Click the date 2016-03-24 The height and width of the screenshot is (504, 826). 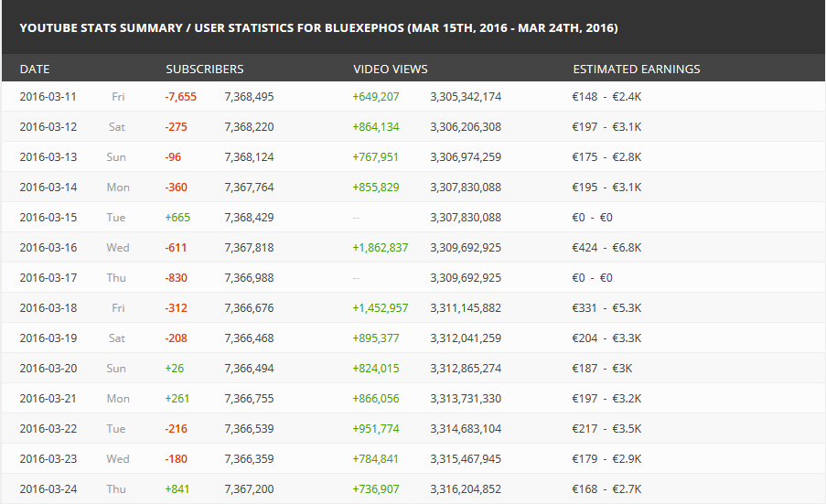tap(48, 489)
